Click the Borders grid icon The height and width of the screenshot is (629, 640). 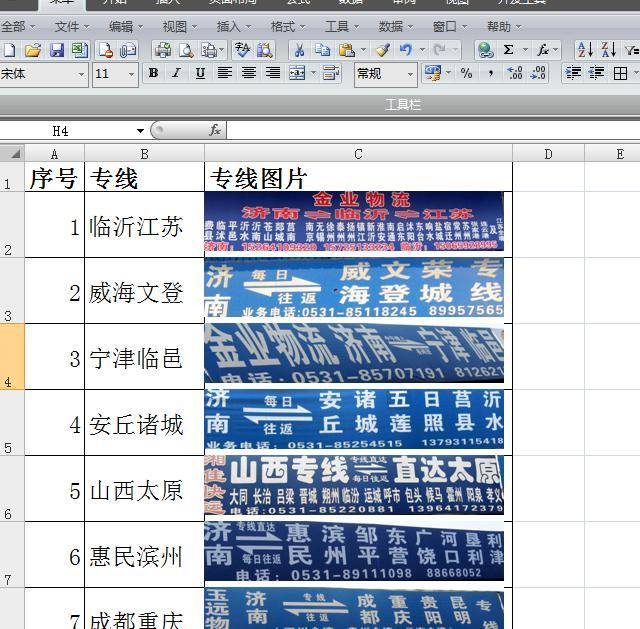coord(620,73)
